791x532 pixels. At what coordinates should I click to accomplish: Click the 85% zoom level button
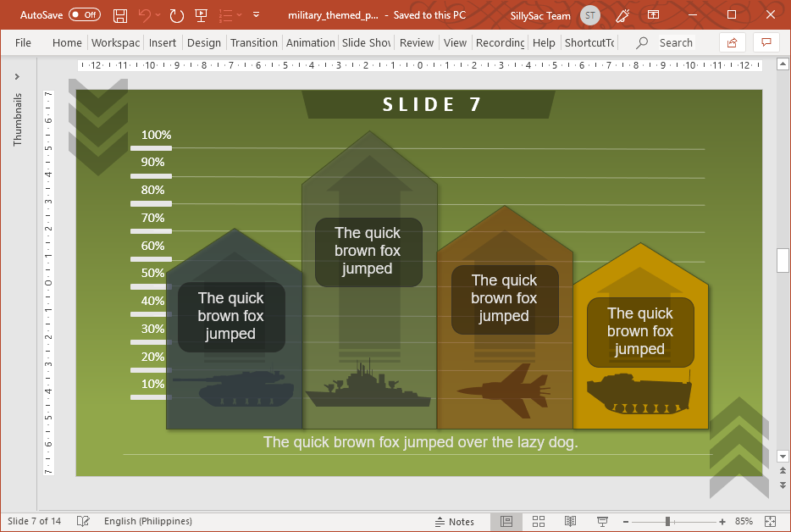point(744,521)
